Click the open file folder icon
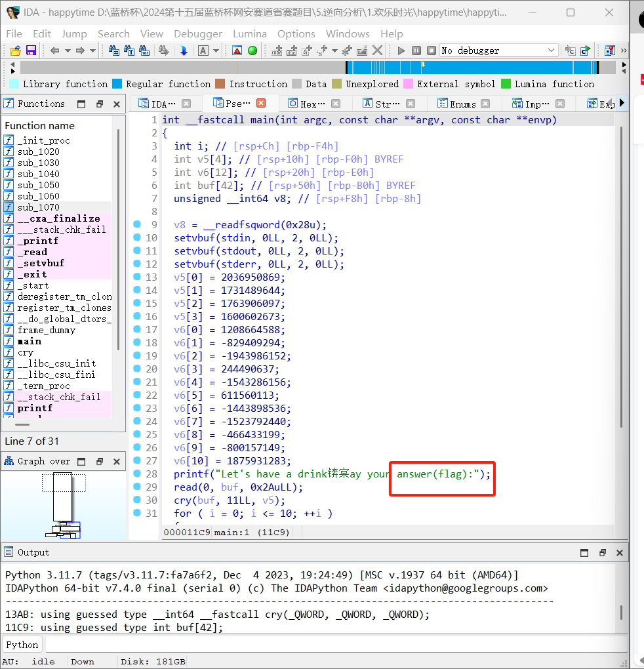This screenshot has height=669, width=644. (15, 51)
